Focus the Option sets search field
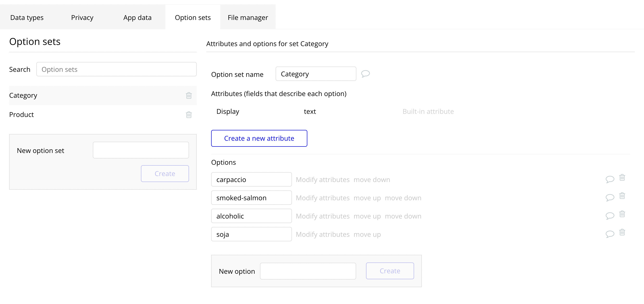This screenshot has height=304, width=644. (x=116, y=69)
